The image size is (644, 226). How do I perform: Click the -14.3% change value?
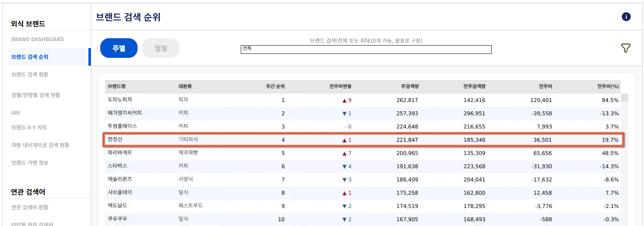pos(609,166)
